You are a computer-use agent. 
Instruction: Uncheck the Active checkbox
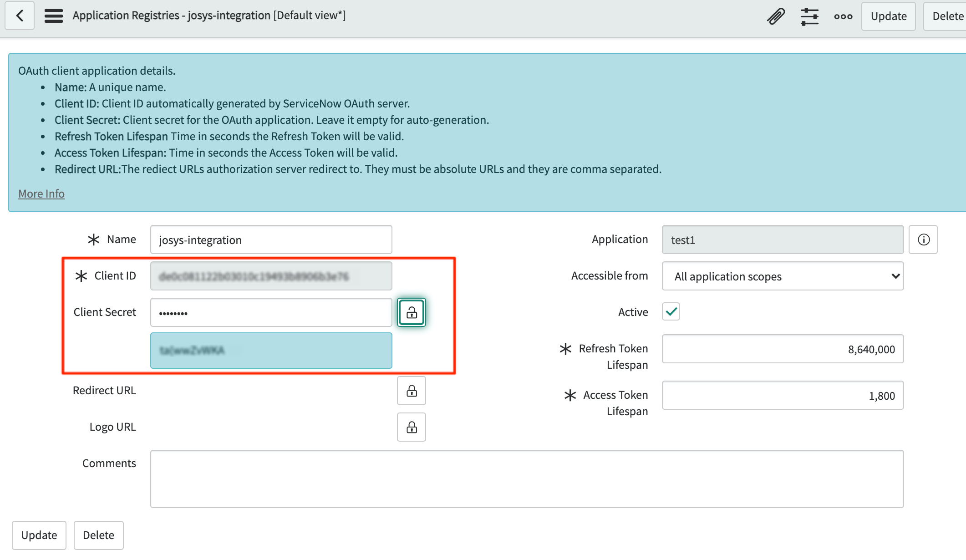[x=671, y=312]
